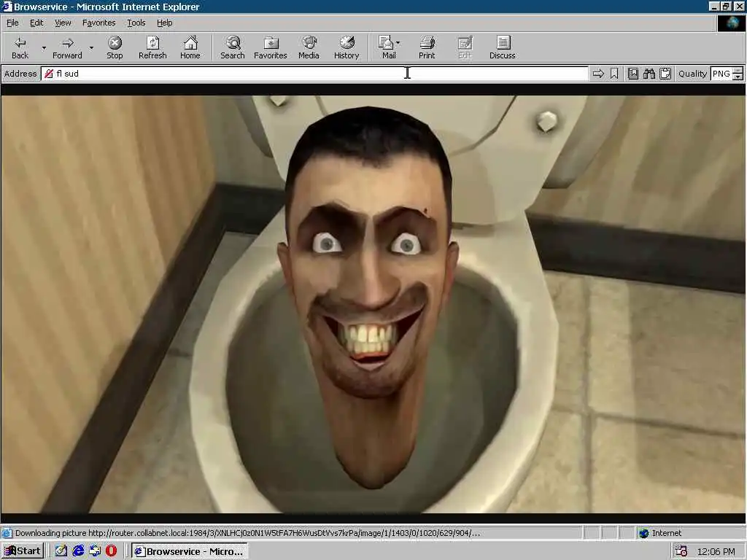
Task: Select Browservice taskbar button
Action: pyautogui.click(x=189, y=551)
